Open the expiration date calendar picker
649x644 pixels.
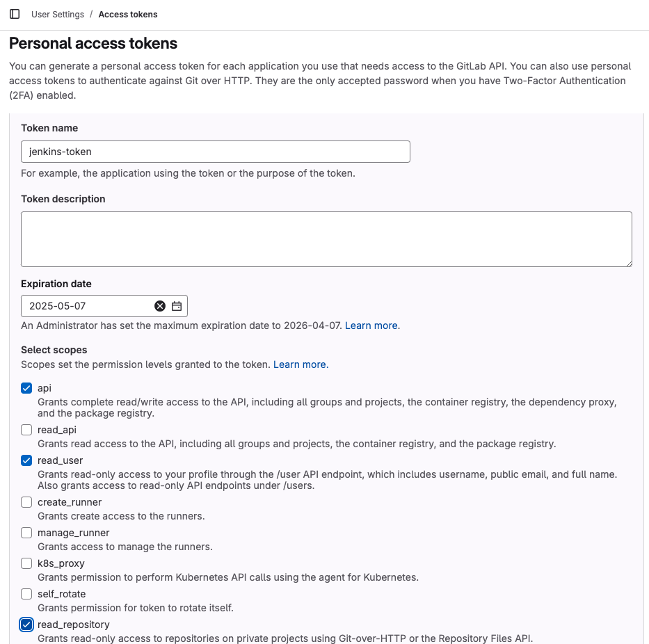pos(176,305)
